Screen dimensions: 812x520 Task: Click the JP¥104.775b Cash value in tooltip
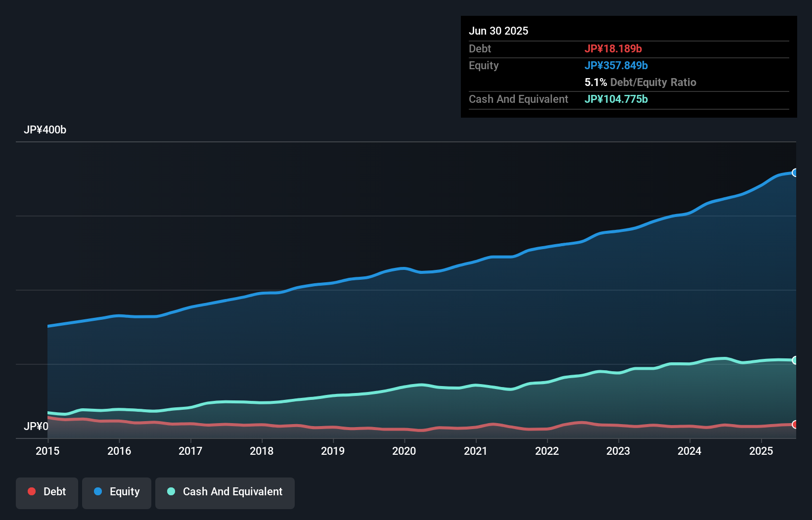click(x=616, y=99)
